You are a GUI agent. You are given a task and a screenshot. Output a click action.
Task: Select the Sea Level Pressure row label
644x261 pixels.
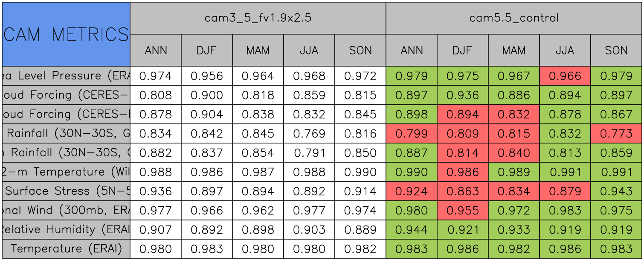click(66, 76)
